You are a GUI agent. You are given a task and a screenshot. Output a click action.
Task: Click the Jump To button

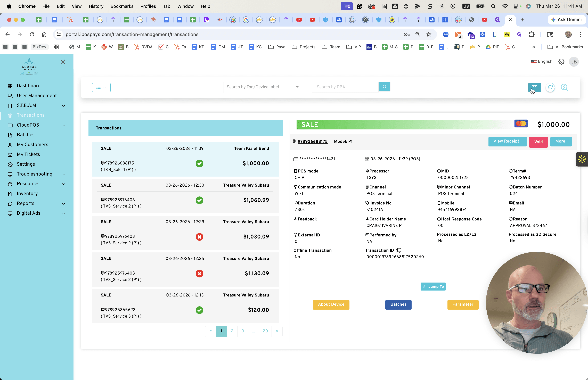pyautogui.click(x=433, y=287)
